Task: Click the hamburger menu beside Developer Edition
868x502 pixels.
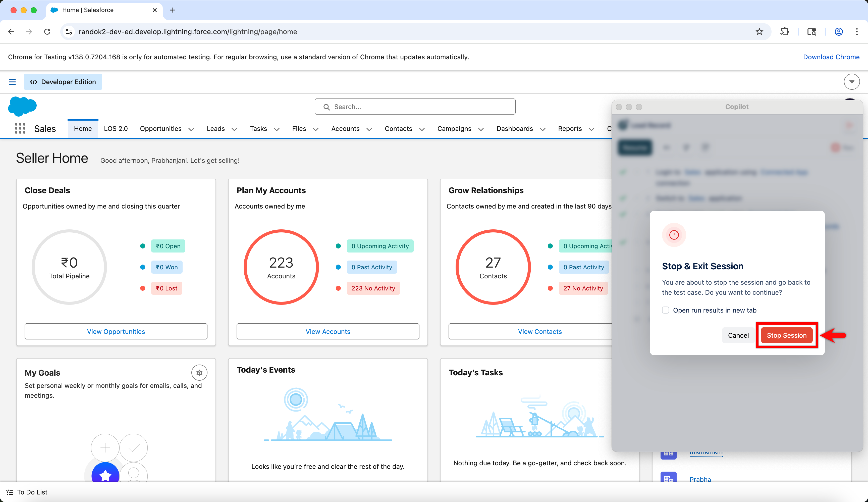Action: tap(12, 82)
